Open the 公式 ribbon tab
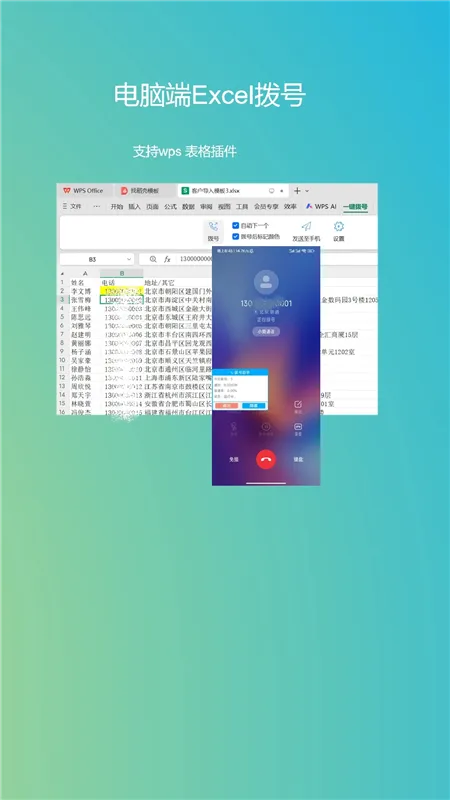 pos(170,207)
